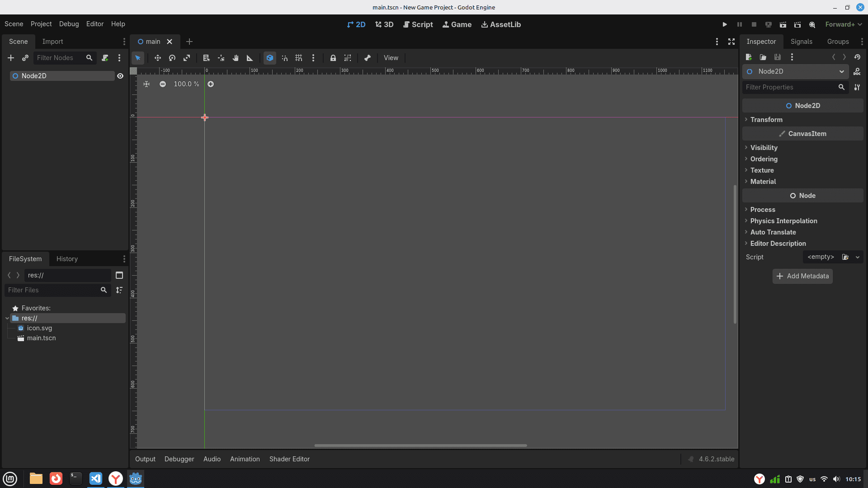This screenshot has height=488, width=868.
Task: Open the Node2D object dropdown in Inspector
Action: click(796, 71)
